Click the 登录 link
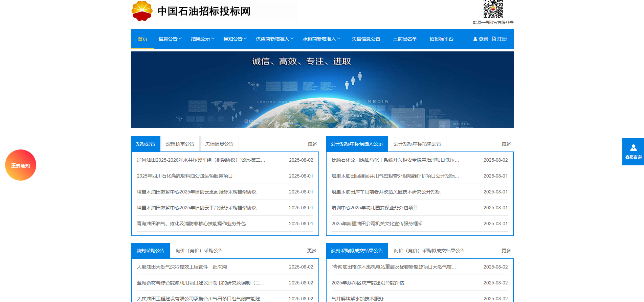The width and height of the screenshot is (644, 302). pyautogui.click(x=483, y=39)
